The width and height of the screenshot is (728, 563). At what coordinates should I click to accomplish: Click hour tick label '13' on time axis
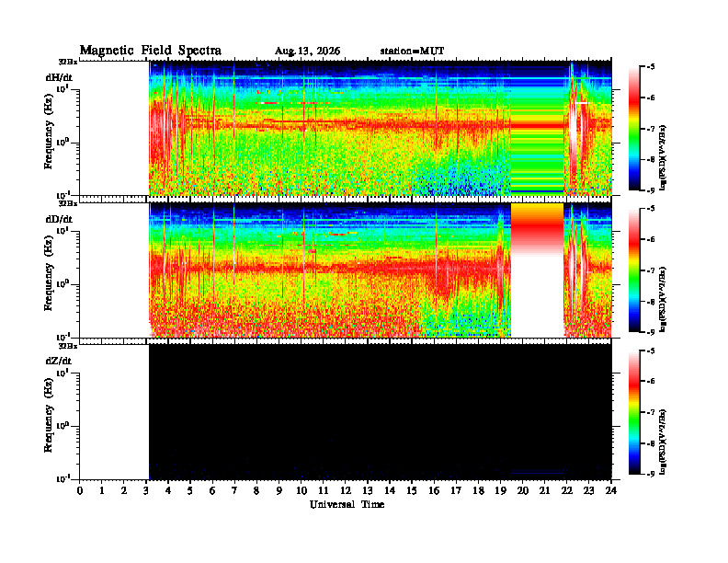point(368,491)
